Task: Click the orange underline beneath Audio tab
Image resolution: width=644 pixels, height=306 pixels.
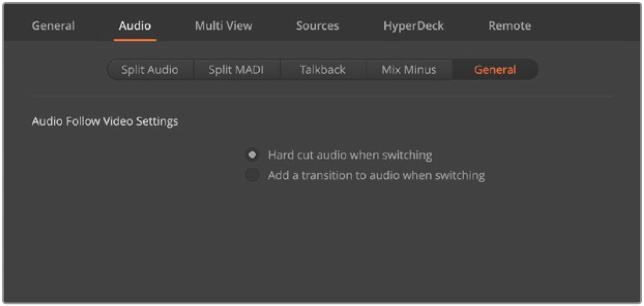Action: point(135,40)
